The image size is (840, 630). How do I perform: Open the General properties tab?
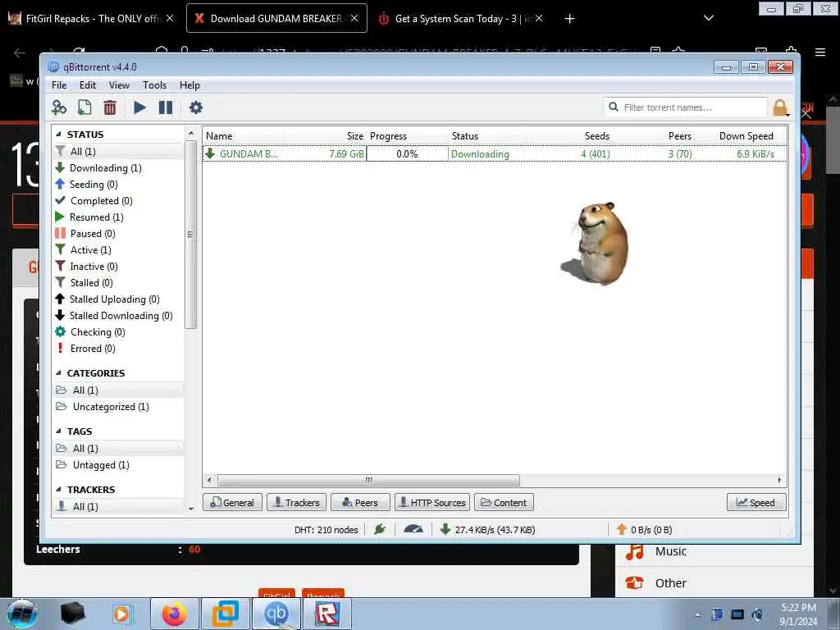[x=232, y=503]
